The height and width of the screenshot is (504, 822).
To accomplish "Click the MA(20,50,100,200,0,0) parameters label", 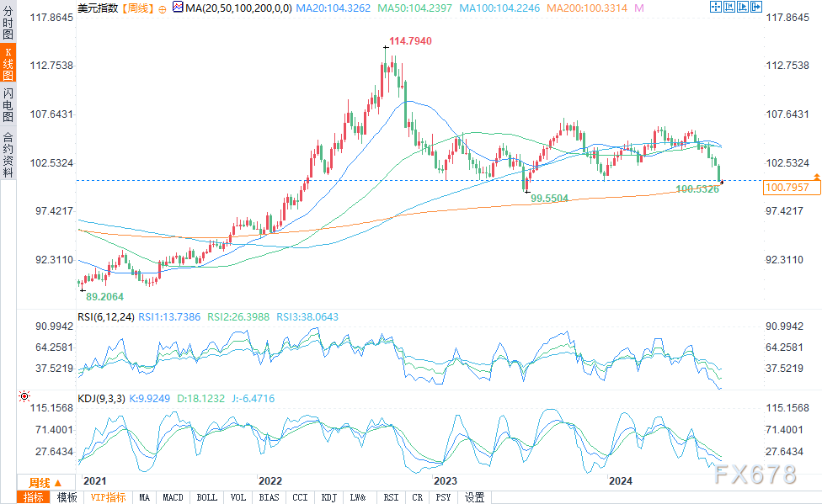I will coord(238,8).
